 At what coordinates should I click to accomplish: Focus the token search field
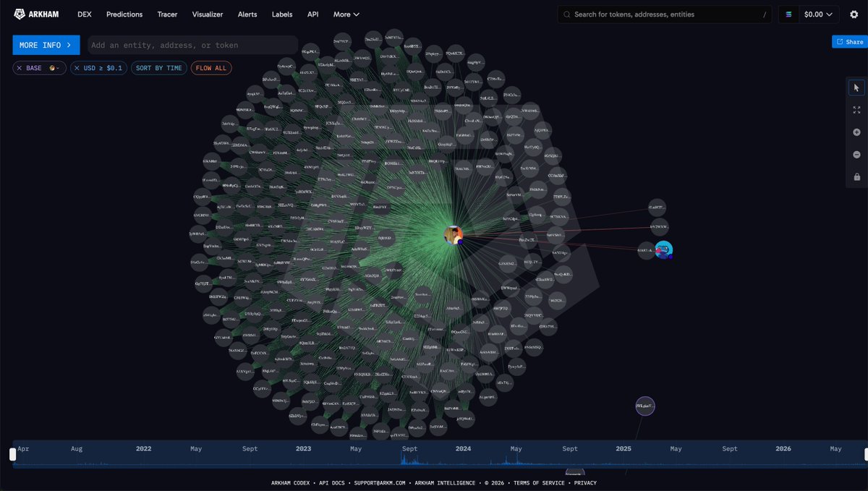point(665,14)
